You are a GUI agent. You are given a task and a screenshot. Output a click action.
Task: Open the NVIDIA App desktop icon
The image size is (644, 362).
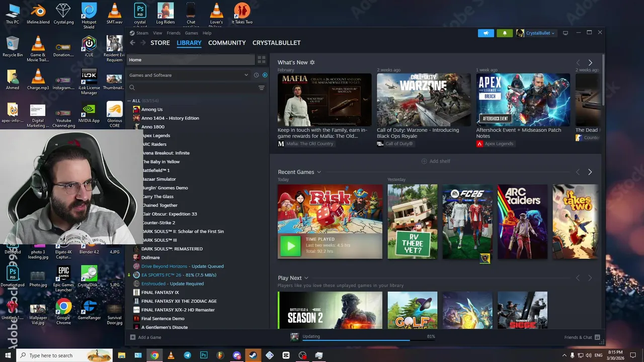pos(89,113)
